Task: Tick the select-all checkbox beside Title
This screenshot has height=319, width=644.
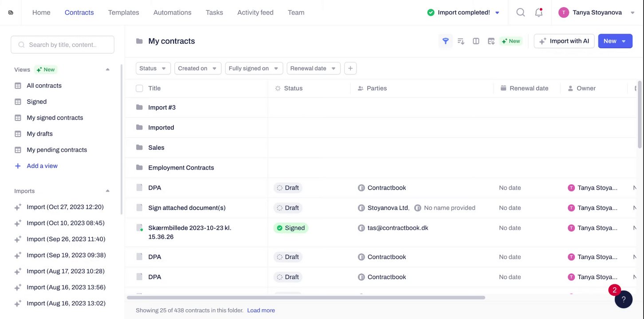Action: click(x=139, y=88)
